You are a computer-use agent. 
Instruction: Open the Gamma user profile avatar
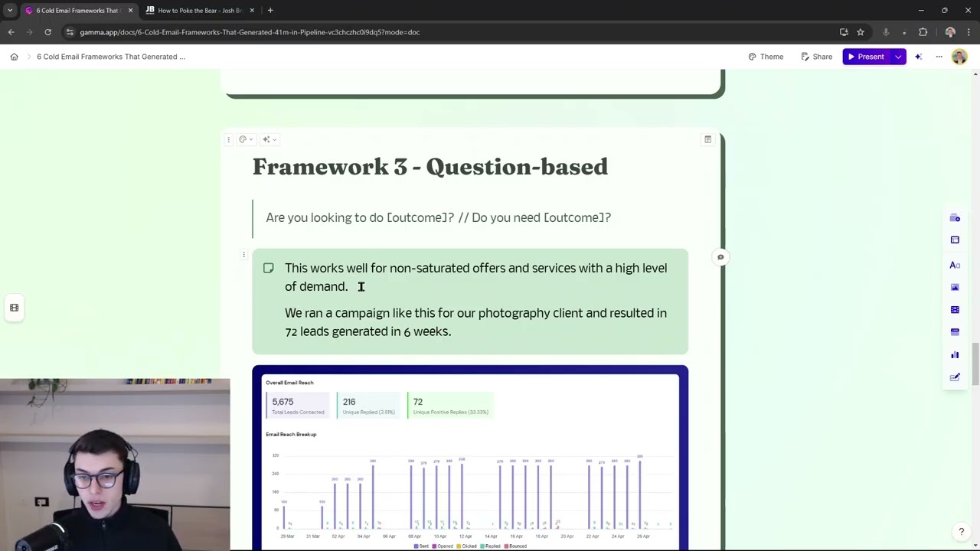point(959,57)
